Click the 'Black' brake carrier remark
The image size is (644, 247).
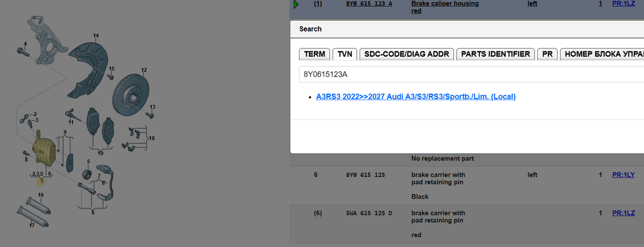[420, 197]
